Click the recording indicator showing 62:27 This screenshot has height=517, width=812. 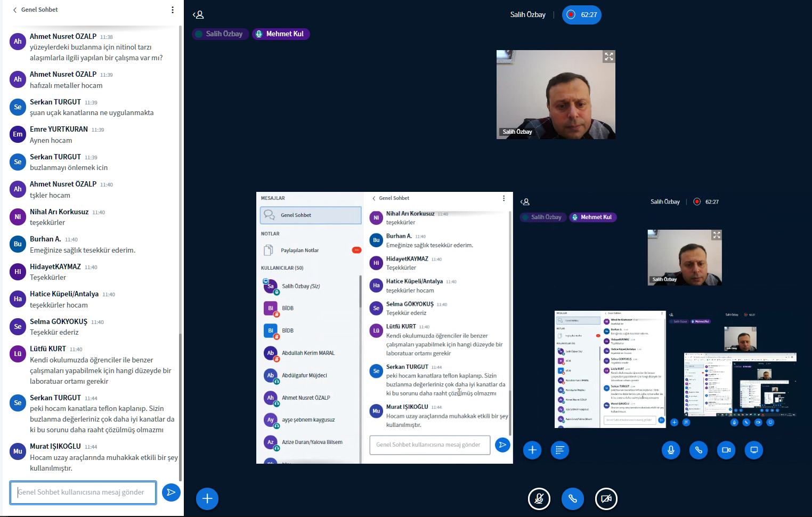pos(581,15)
